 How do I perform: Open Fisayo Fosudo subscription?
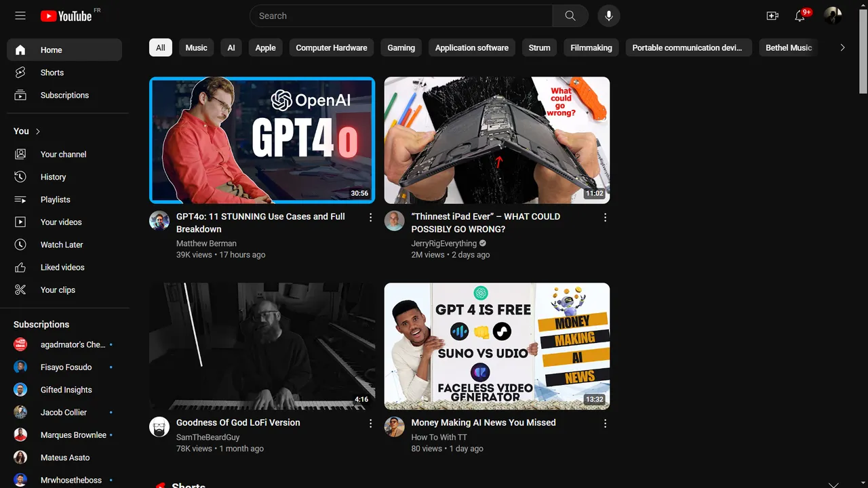(x=64, y=367)
